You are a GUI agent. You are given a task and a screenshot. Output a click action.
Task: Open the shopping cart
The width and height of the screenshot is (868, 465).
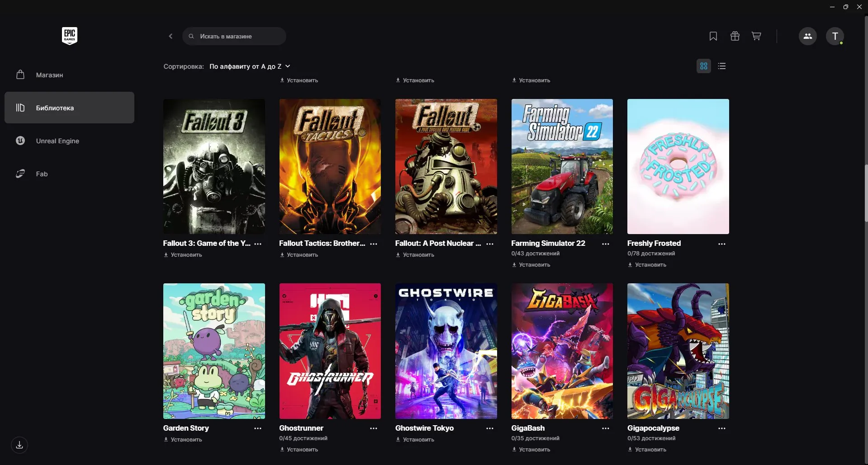coord(756,36)
